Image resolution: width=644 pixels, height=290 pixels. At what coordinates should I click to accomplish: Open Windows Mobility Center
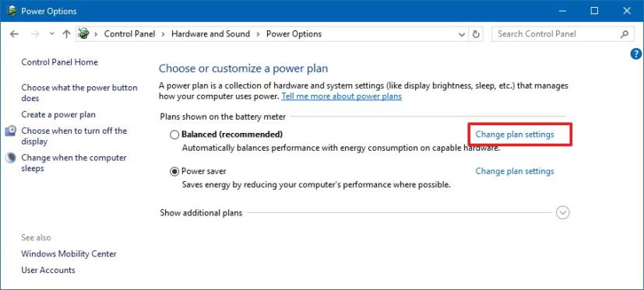[69, 254]
